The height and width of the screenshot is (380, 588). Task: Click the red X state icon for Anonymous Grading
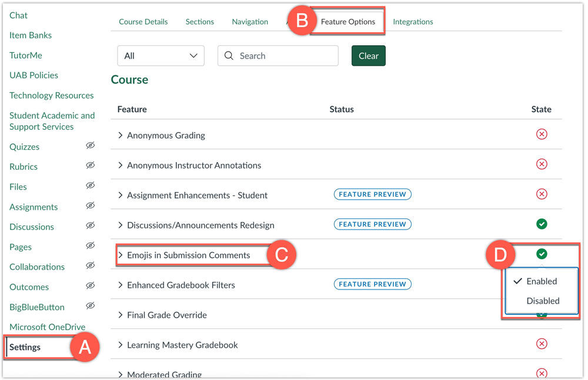coord(542,134)
